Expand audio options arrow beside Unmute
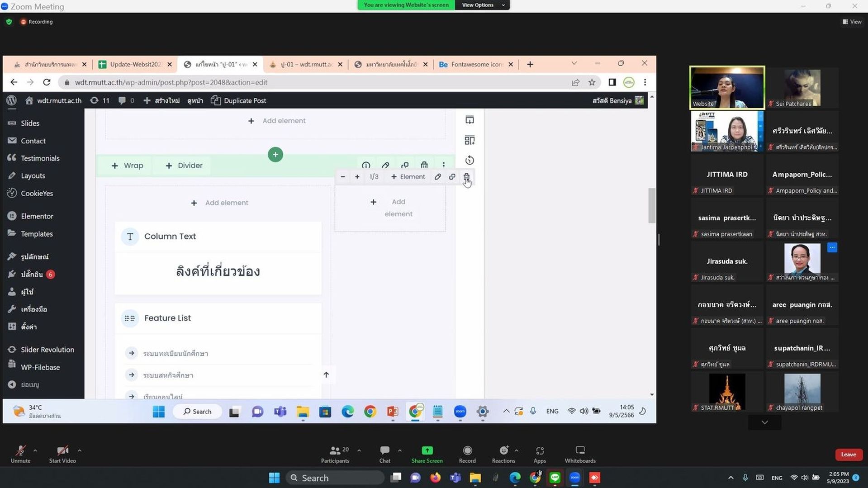Viewport: 868px width, 488px height. [35, 450]
